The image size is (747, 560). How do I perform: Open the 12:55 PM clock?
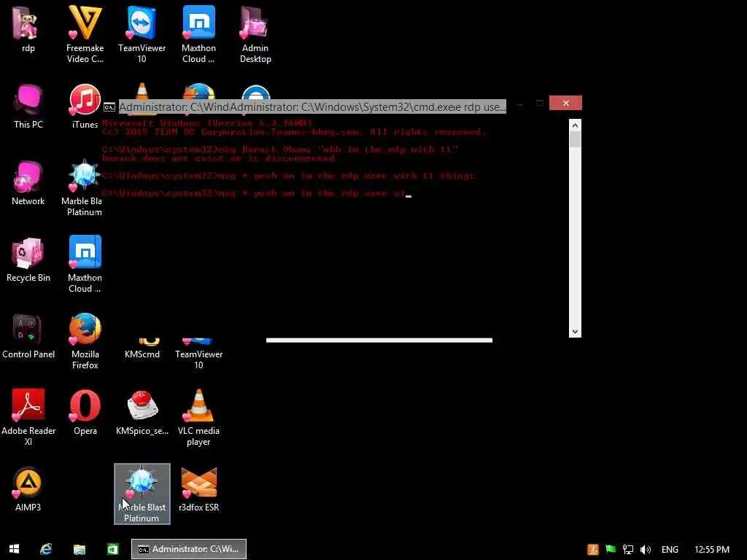712,550
